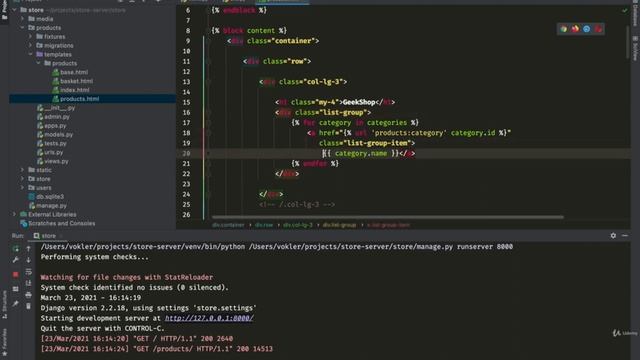Image resolution: width=640 pixels, height=360 pixels.
Task: Click a.list-group-item breadcrumb
Action: pyautogui.click(x=388, y=225)
